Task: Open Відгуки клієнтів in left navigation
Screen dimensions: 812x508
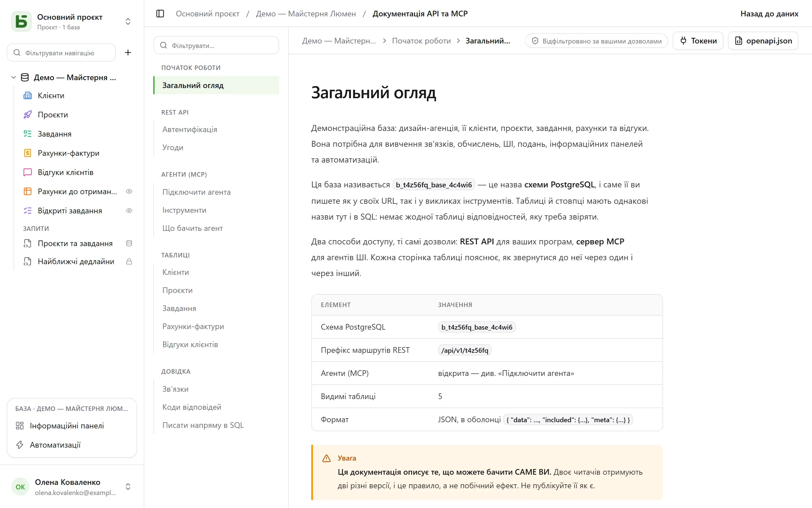Action: [65, 172]
